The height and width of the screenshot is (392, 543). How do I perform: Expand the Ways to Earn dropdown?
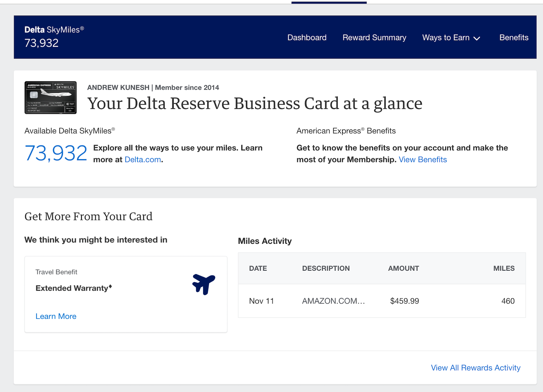[451, 38]
